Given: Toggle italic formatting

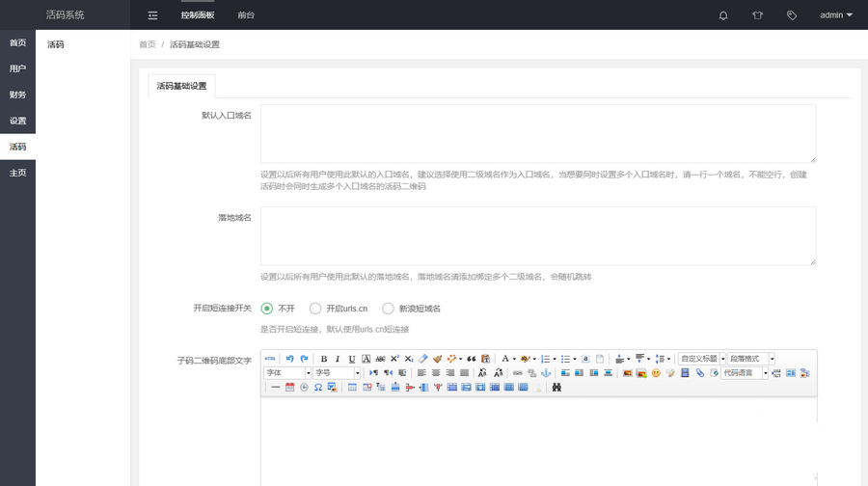Looking at the screenshot, I should tap(338, 359).
